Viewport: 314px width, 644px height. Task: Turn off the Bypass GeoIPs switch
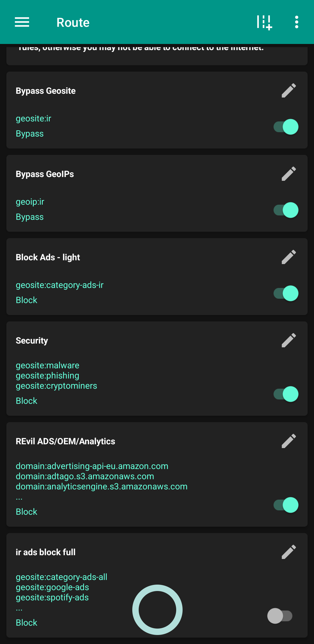coord(286,210)
